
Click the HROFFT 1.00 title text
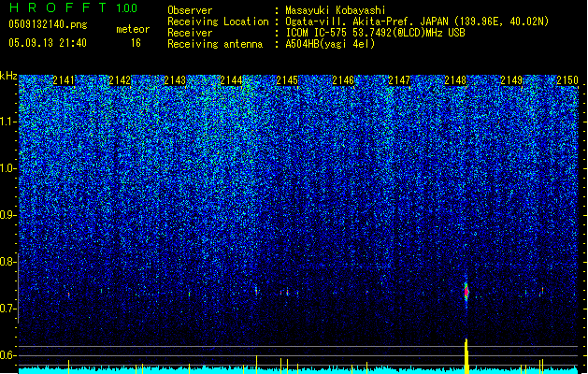coord(73,7)
